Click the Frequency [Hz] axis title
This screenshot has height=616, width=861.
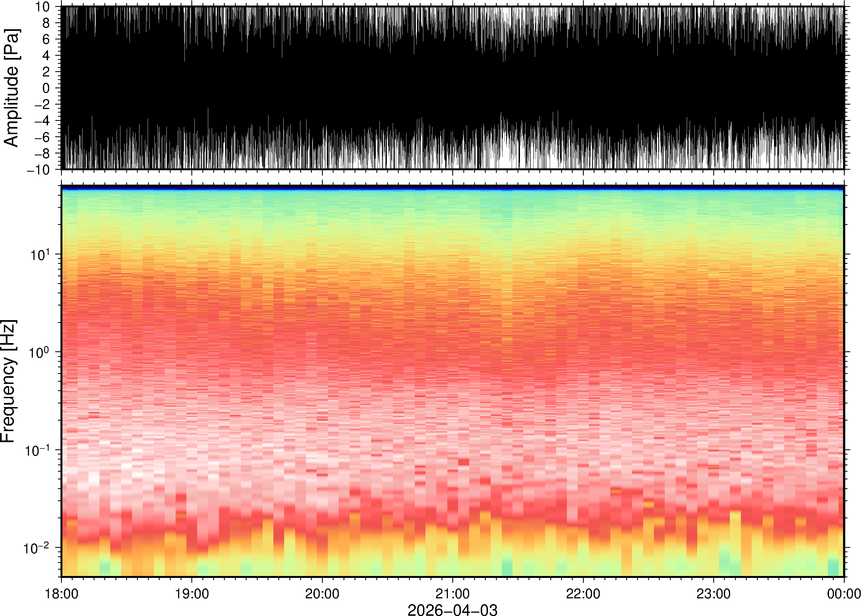[8, 381]
